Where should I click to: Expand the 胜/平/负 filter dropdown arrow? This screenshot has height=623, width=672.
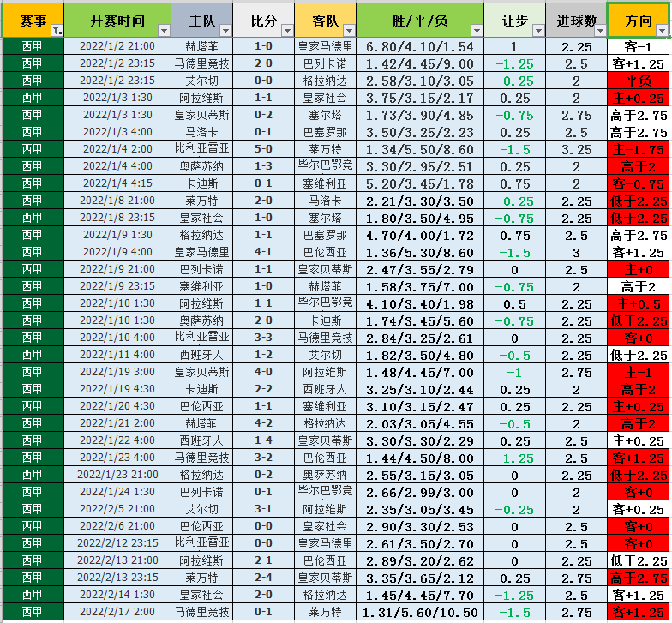(476, 31)
